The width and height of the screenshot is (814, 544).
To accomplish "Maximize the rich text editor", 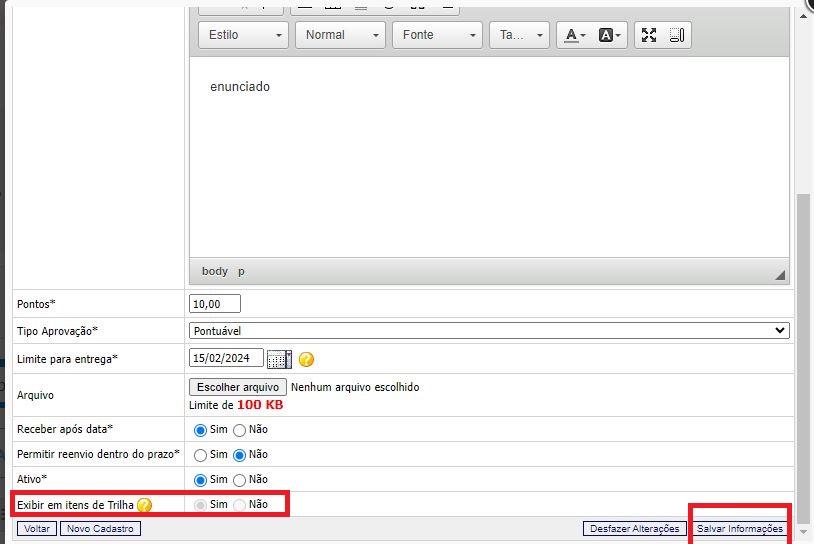I will click(x=649, y=35).
